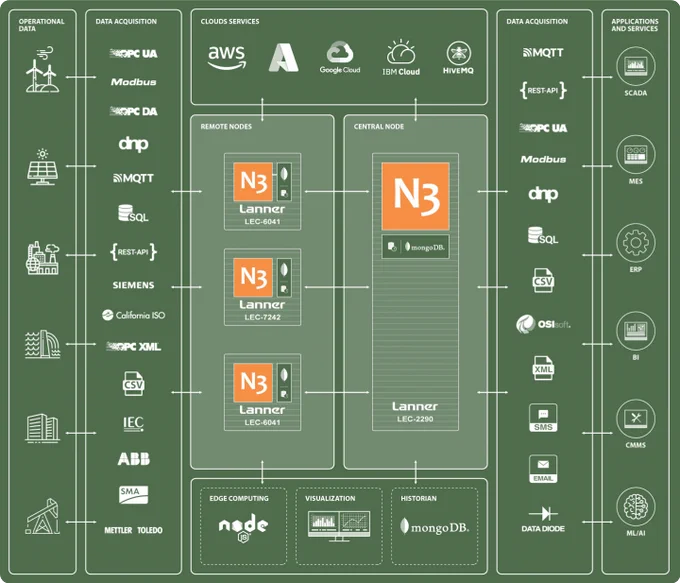Click the N3 tile on Lanner LEC-7242
The image size is (680, 583).
[253, 278]
